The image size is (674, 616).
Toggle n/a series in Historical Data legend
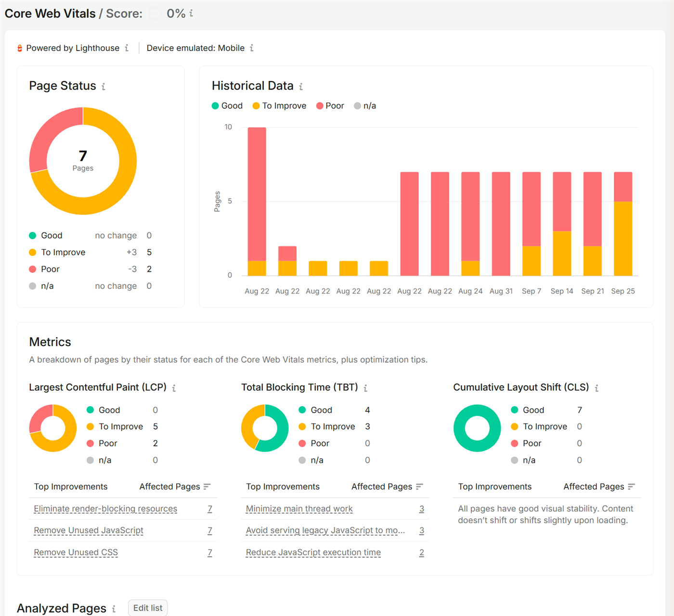tap(365, 106)
